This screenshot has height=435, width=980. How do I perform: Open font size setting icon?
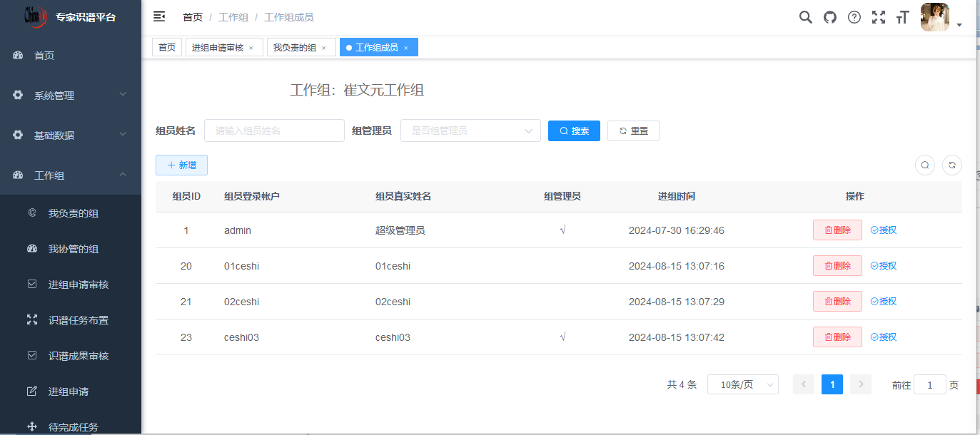(902, 17)
